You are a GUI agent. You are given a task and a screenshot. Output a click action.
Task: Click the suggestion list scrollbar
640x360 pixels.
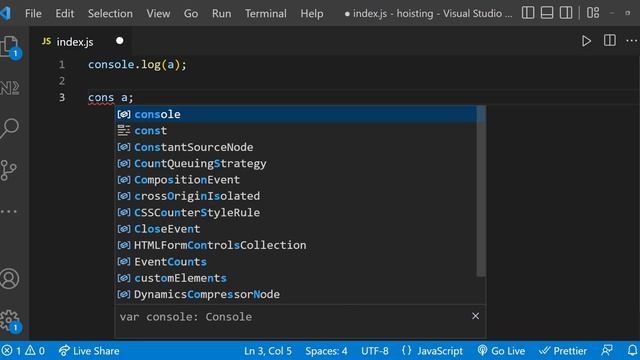[x=481, y=191]
